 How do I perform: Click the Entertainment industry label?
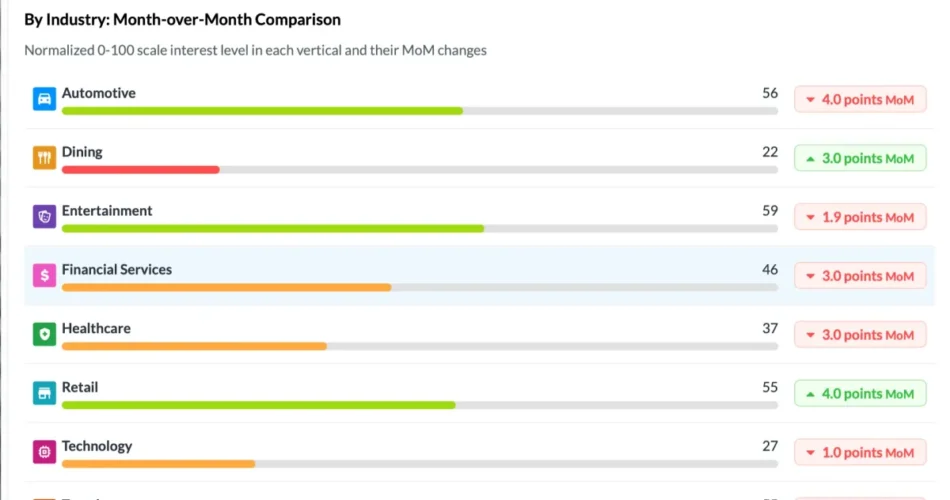107,210
